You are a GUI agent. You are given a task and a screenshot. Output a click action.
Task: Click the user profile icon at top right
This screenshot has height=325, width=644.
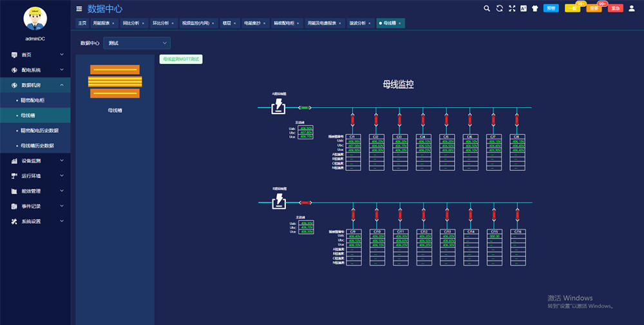[631, 8]
